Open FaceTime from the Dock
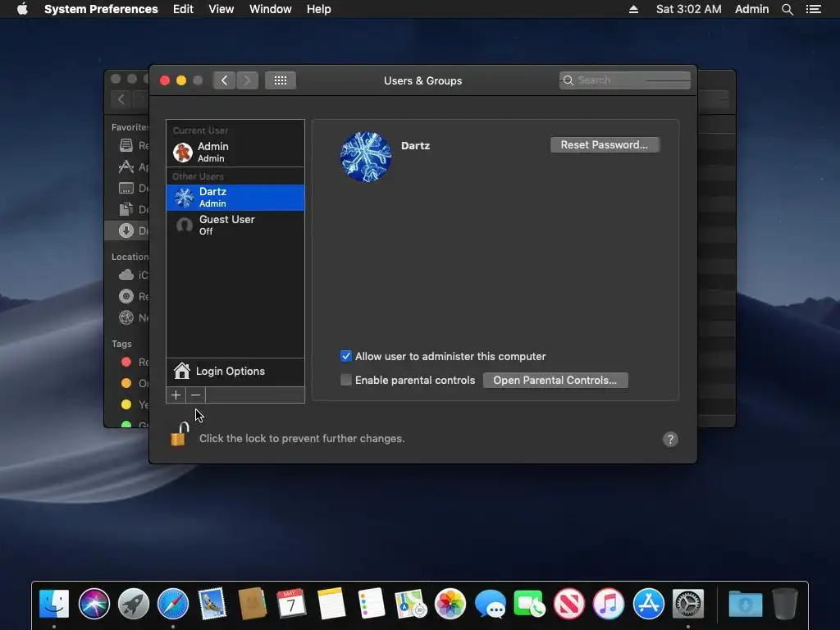The image size is (840, 630). point(529,603)
